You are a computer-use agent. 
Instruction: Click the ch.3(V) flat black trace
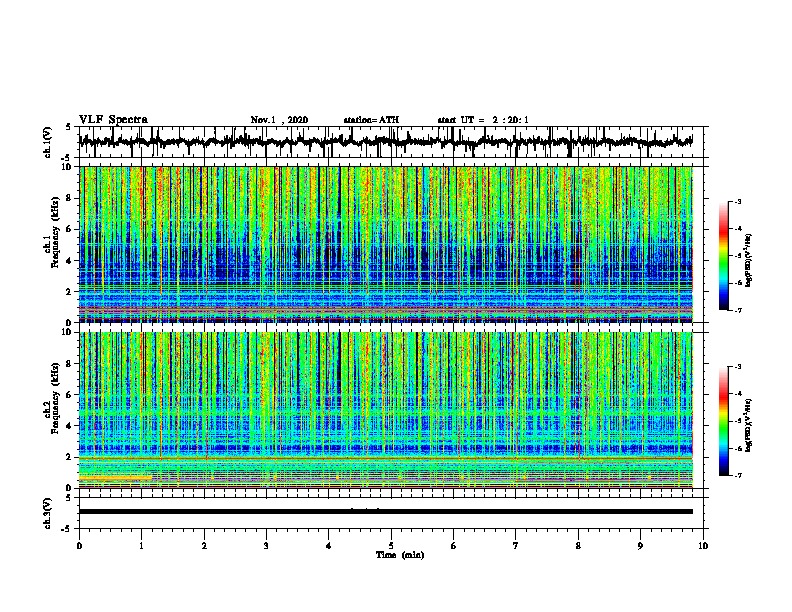[386, 512]
